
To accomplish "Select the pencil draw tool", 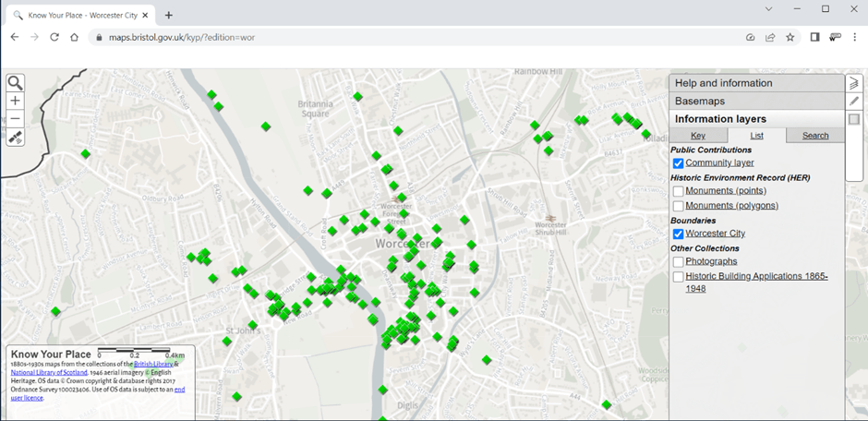I will (854, 101).
